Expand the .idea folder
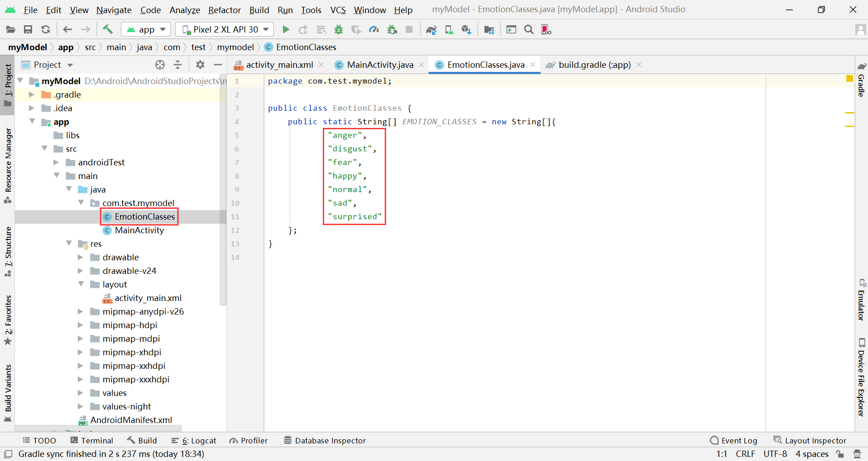This screenshot has height=461, width=868. (31, 108)
